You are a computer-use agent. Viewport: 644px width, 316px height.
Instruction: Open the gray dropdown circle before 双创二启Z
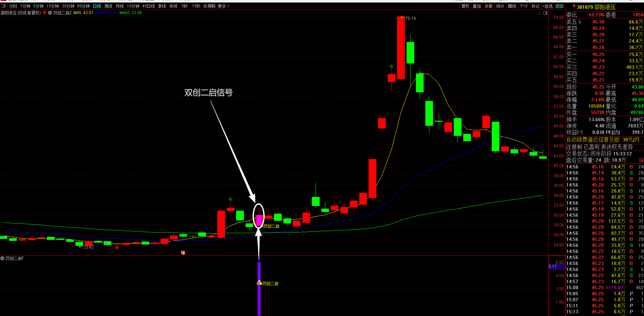tap(50, 13)
